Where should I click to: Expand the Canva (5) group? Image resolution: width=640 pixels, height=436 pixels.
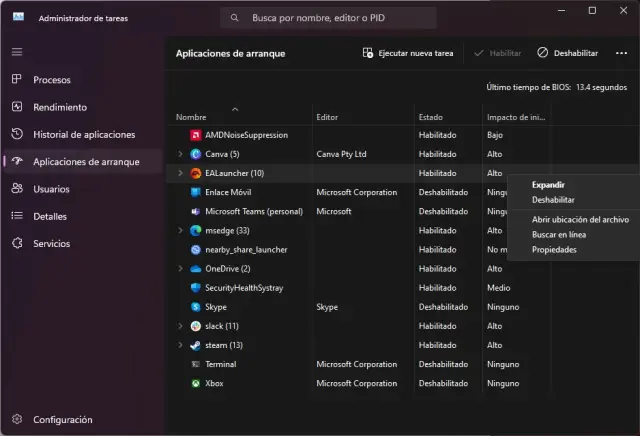coord(180,154)
